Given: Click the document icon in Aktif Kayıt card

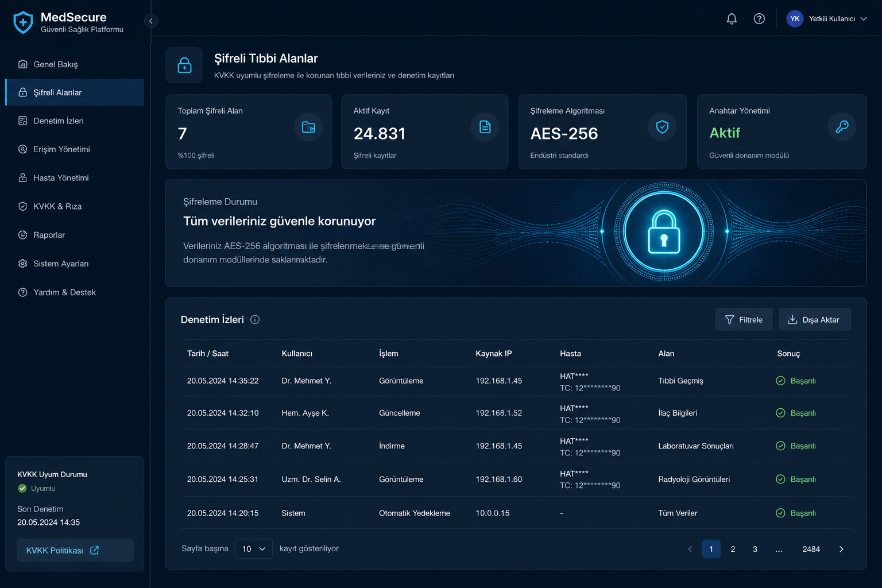Looking at the screenshot, I should [485, 127].
